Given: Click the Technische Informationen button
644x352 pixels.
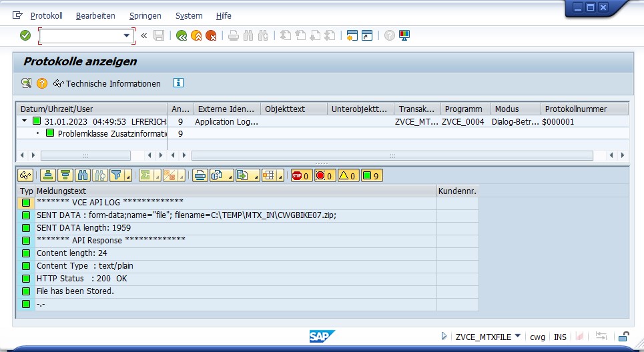Looking at the screenshot, I should 107,83.
